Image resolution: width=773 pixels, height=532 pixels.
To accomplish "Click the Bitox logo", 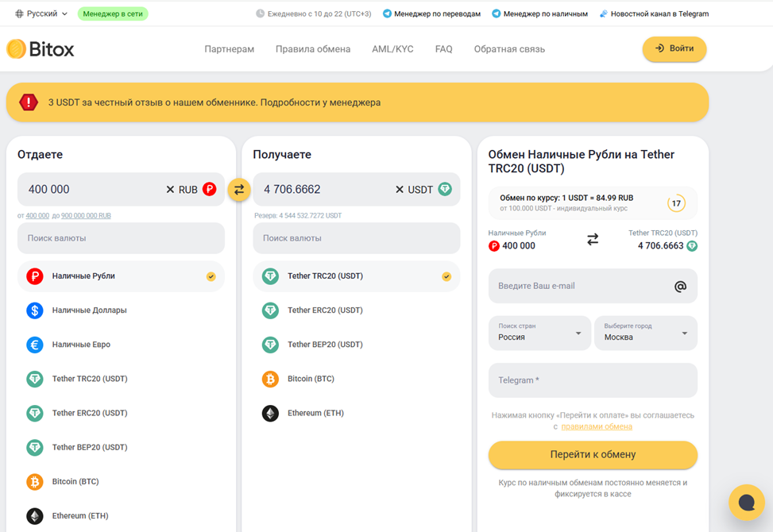I will click(x=41, y=49).
